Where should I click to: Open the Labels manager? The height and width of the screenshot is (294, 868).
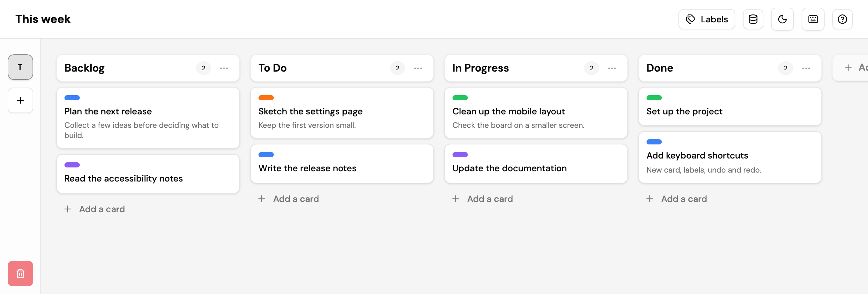[706, 19]
